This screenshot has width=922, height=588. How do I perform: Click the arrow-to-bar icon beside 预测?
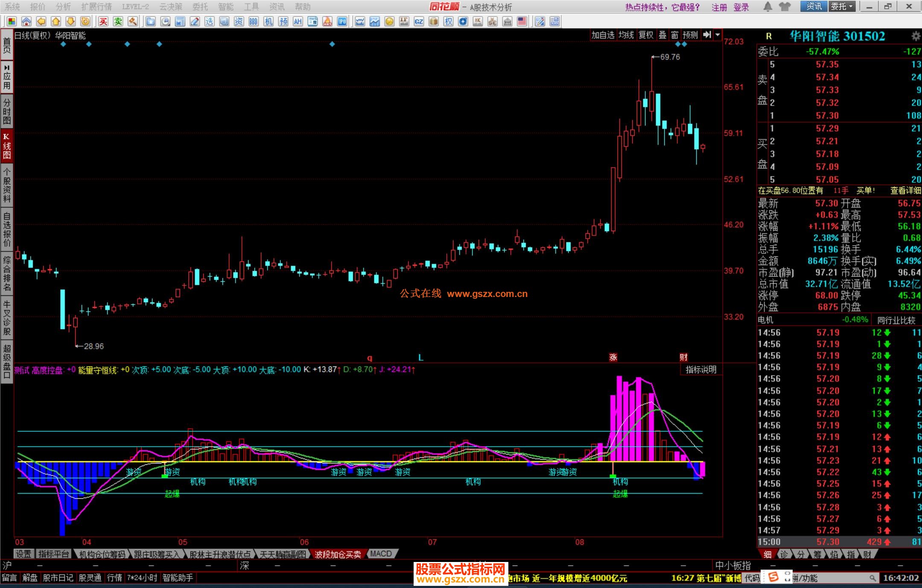pos(707,35)
